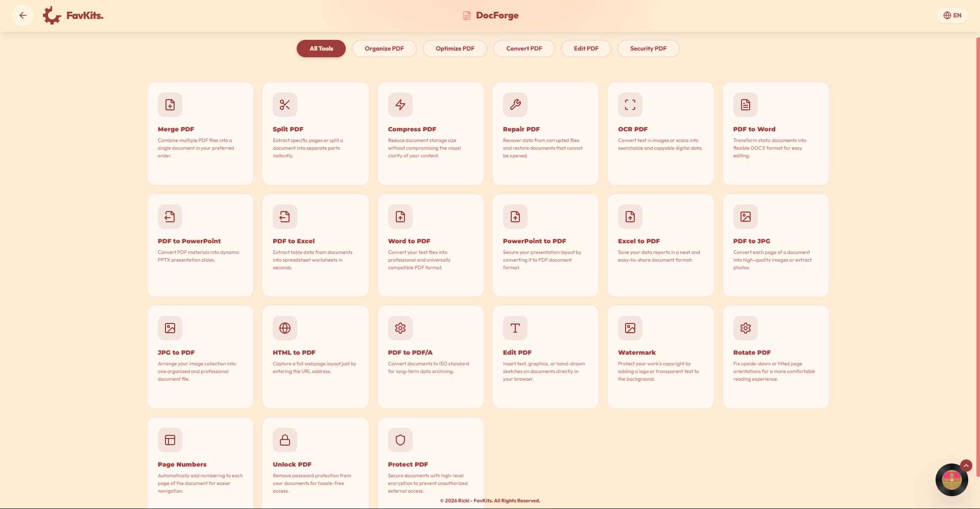The width and height of the screenshot is (980, 509).
Task: Open the Compress PDF tool title
Action: click(x=412, y=129)
